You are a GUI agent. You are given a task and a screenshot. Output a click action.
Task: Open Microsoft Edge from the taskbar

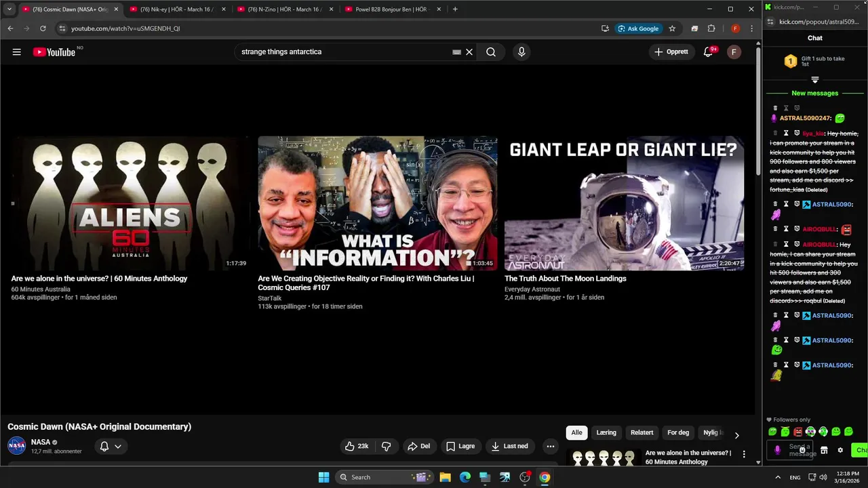(465, 477)
